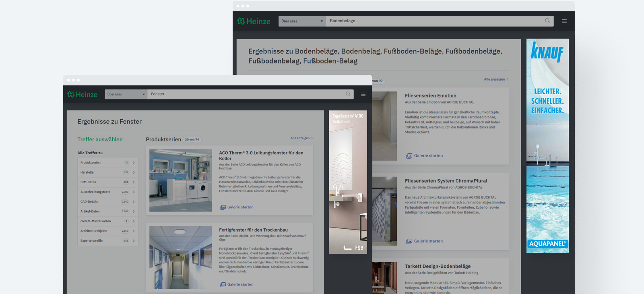Expand the cre:ate-Musterkarten filter row
The image size is (644, 294).
tap(108, 221)
